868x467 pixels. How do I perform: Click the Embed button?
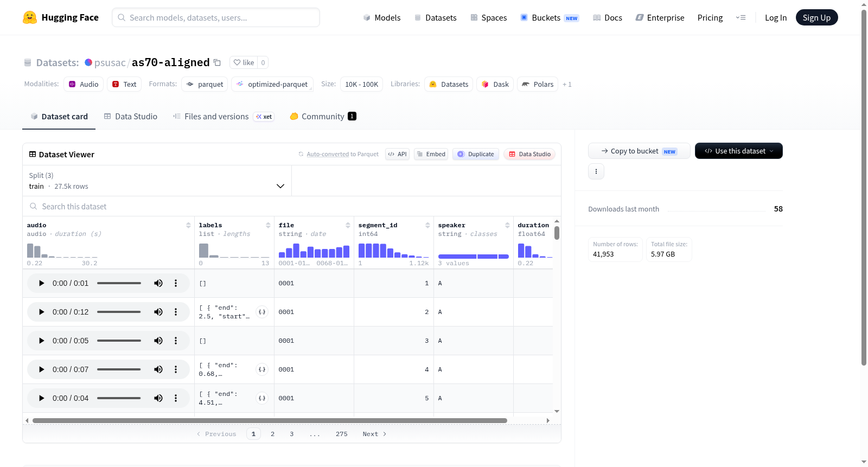tap(431, 154)
